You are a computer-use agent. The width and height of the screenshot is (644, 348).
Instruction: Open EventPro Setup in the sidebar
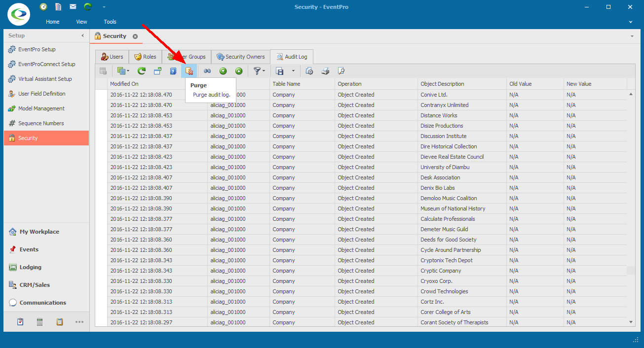46,49
